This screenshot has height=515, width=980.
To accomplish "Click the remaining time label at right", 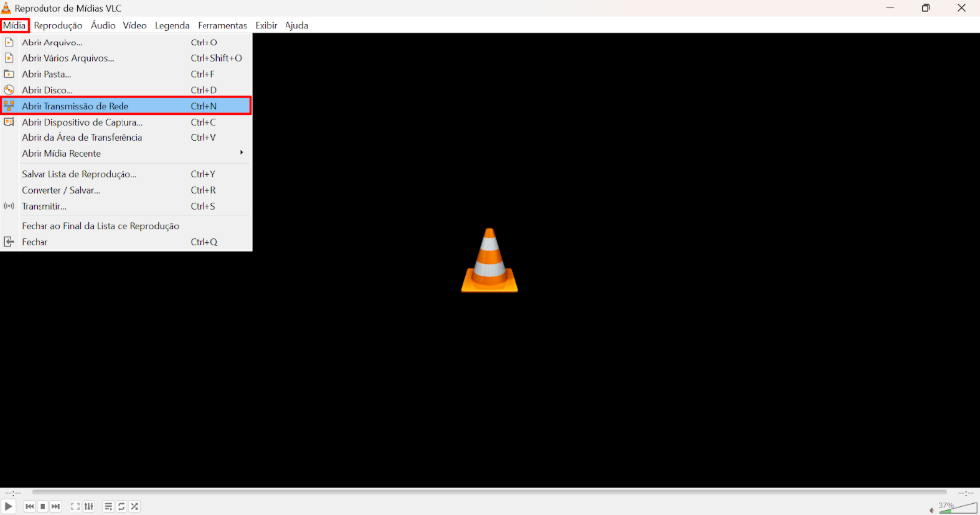I will [x=965, y=493].
